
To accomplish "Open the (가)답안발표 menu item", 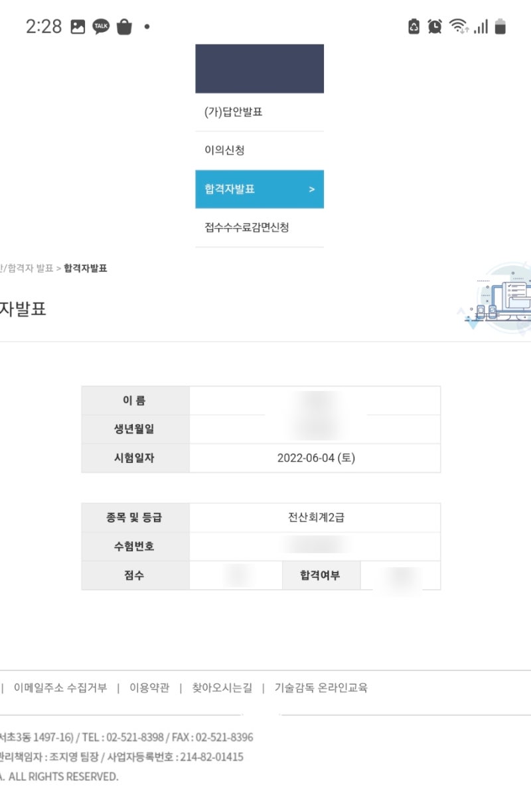I will pyautogui.click(x=260, y=112).
